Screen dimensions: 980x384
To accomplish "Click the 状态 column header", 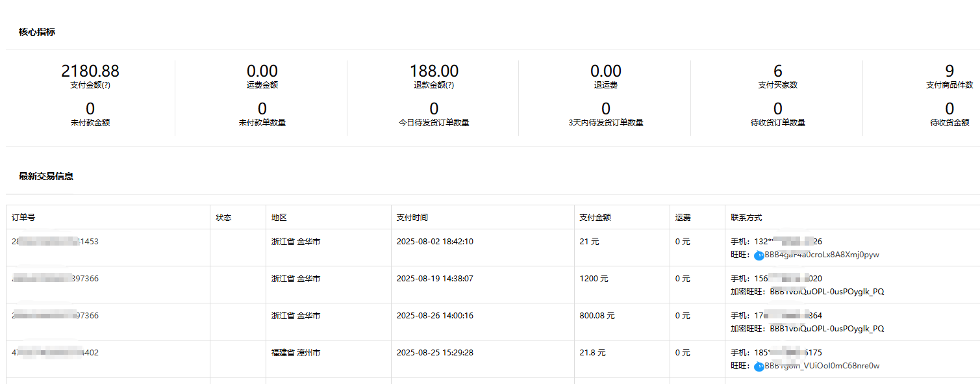I will (x=223, y=218).
